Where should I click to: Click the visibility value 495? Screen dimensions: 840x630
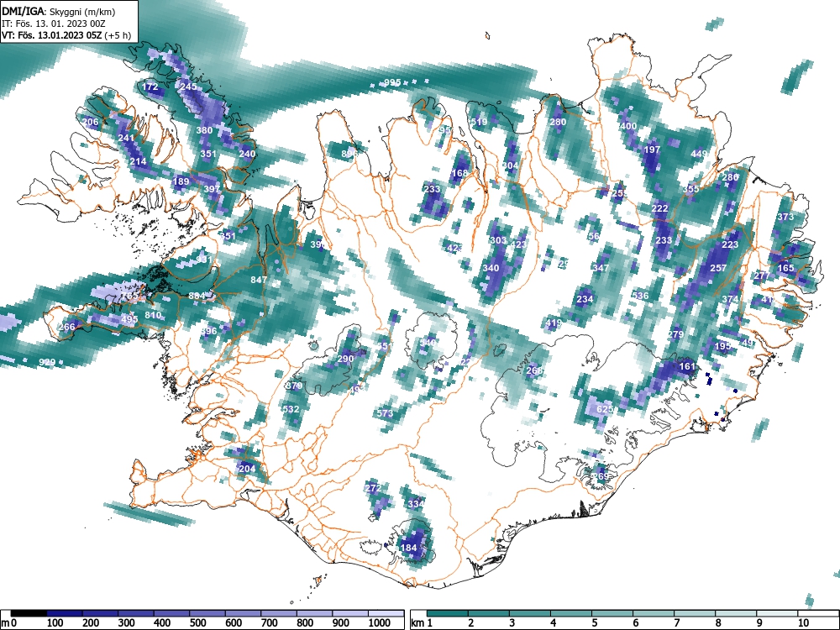129,319
